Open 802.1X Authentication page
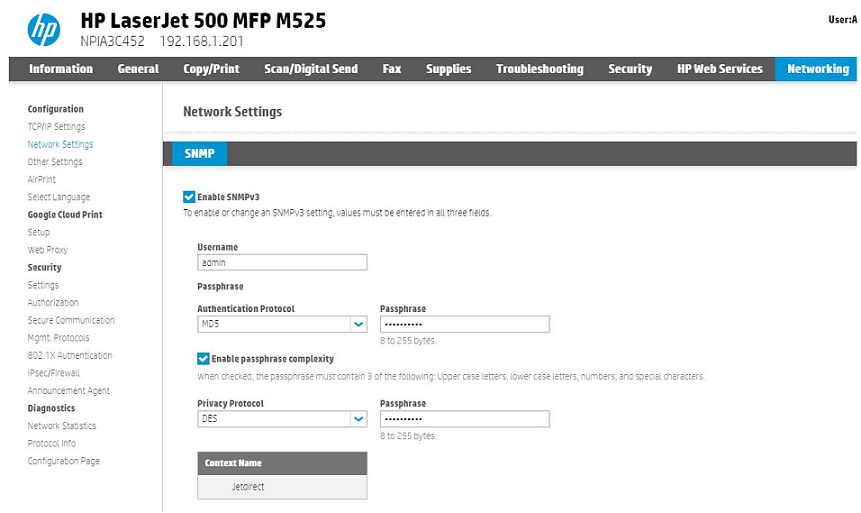This screenshot has height=513, width=861. pyautogui.click(x=70, y=356)
